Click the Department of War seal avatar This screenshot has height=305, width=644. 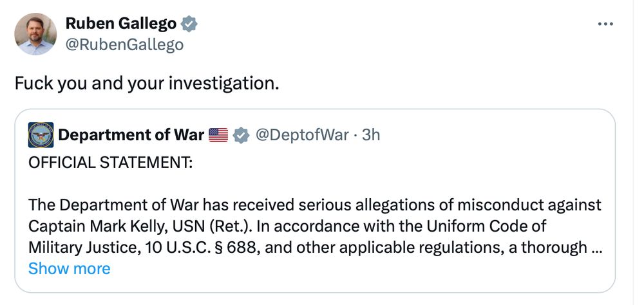click(x=41, y=135)
